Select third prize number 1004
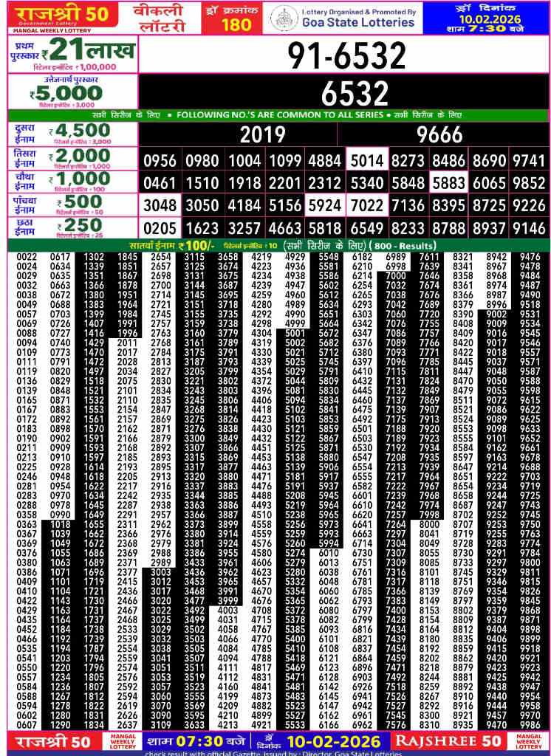The width and height of the screenshot is (551, 756). 244,160
